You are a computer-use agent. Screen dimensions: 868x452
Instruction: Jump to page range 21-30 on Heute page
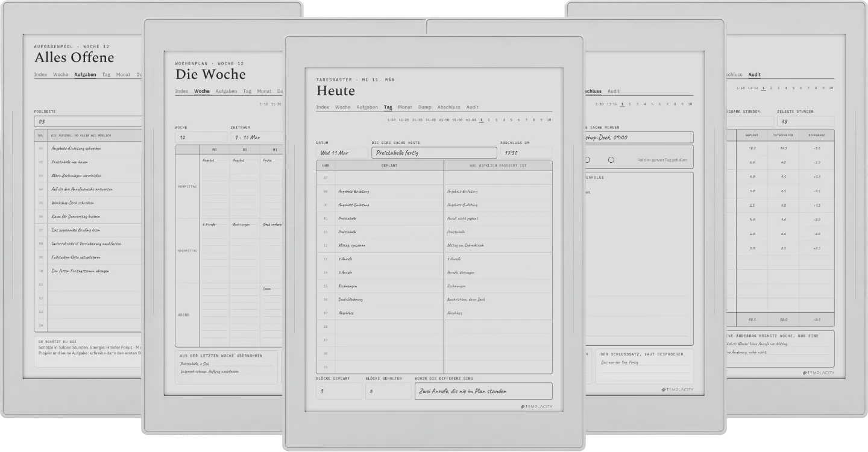click(417, 120)
